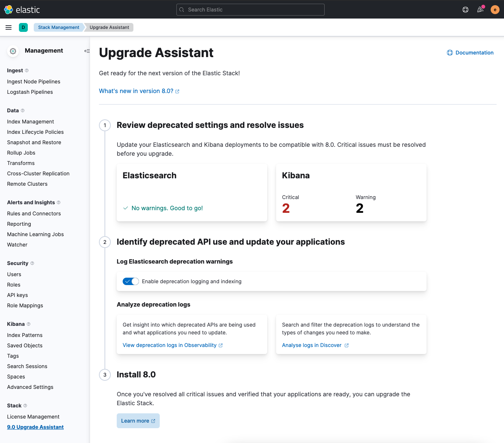This screenshot has height=443, width=504.
Task: Show the Alerts and Insights help icon
Action: click(x=59, y=202)
